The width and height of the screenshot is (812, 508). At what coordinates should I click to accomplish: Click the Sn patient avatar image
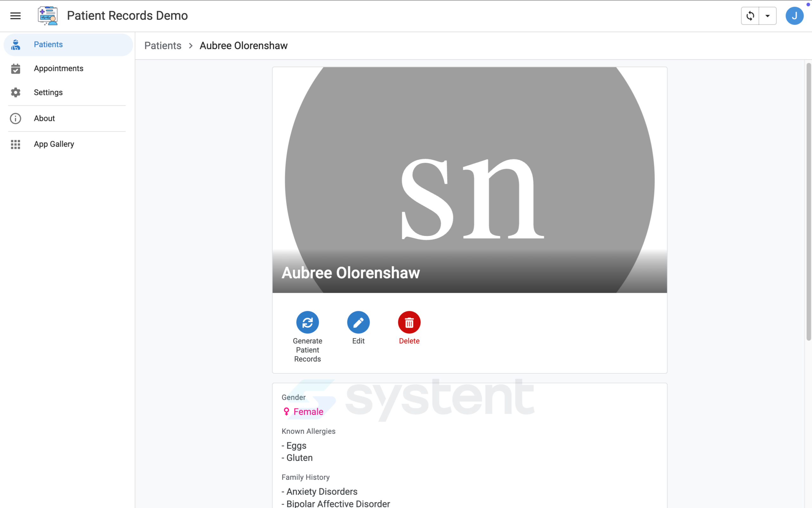pyautogui.click(x=469, y=180)
